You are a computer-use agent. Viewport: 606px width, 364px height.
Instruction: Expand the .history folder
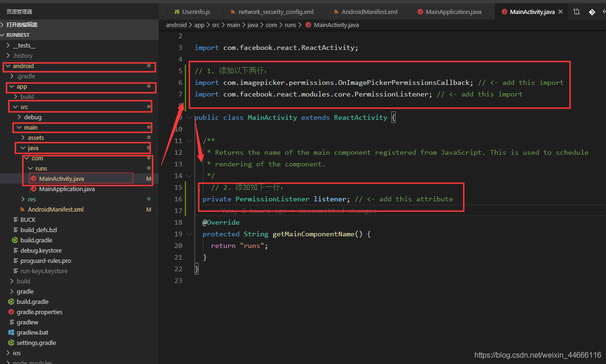79,55
